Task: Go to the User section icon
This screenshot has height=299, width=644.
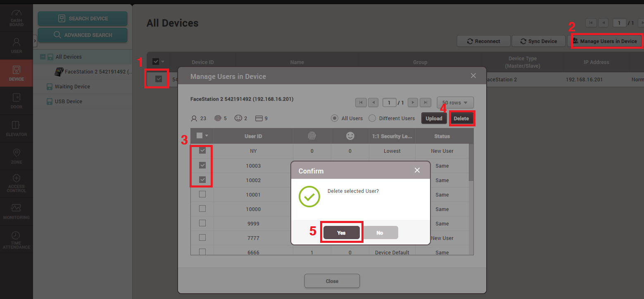Action: (x=16, y=45)
